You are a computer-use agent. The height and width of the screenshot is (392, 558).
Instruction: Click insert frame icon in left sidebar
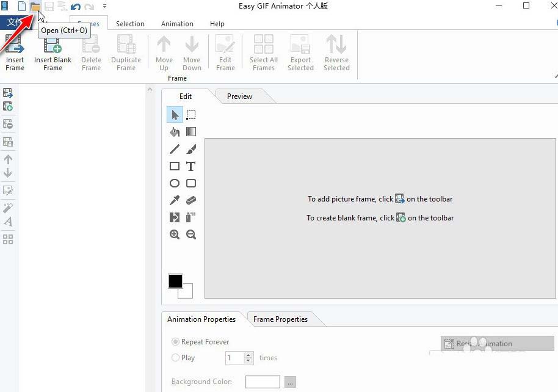pos(8,93)
